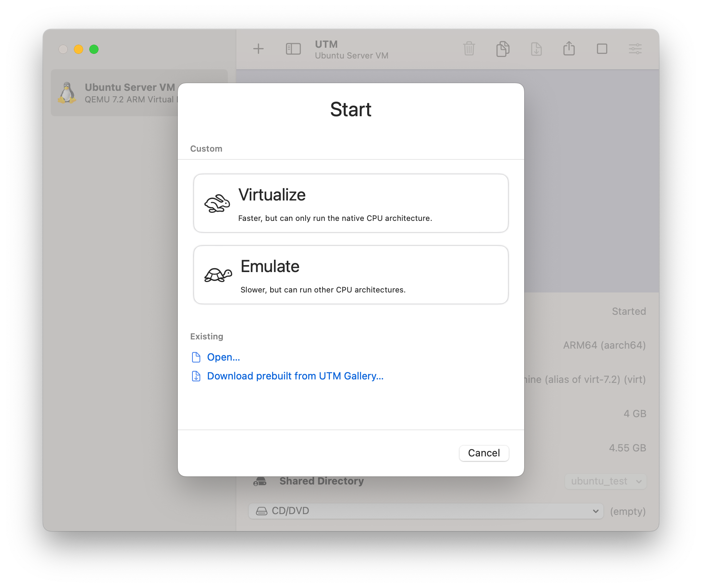Choose the Emulate option card
Screen dimensions: 702x588
coord(351,275)
